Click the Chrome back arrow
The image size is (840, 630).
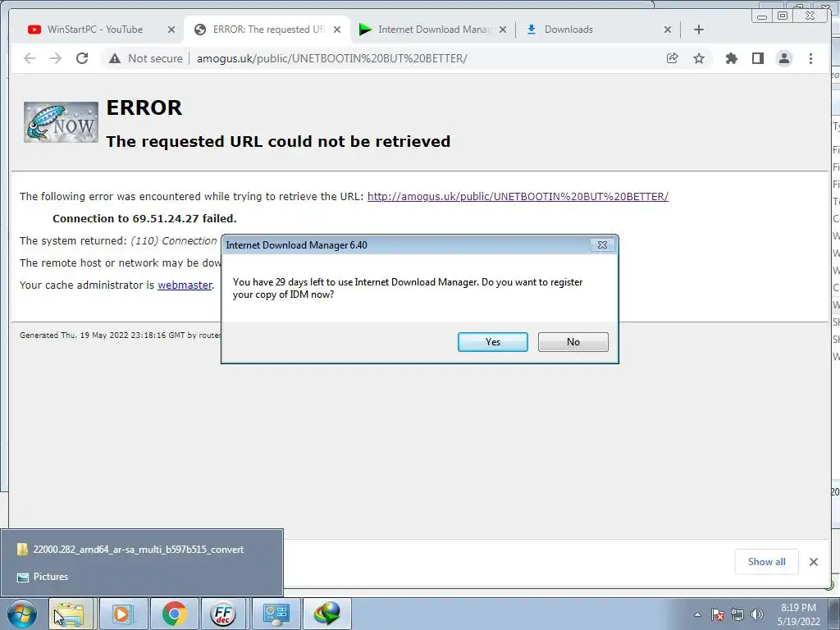coord(30,58)
